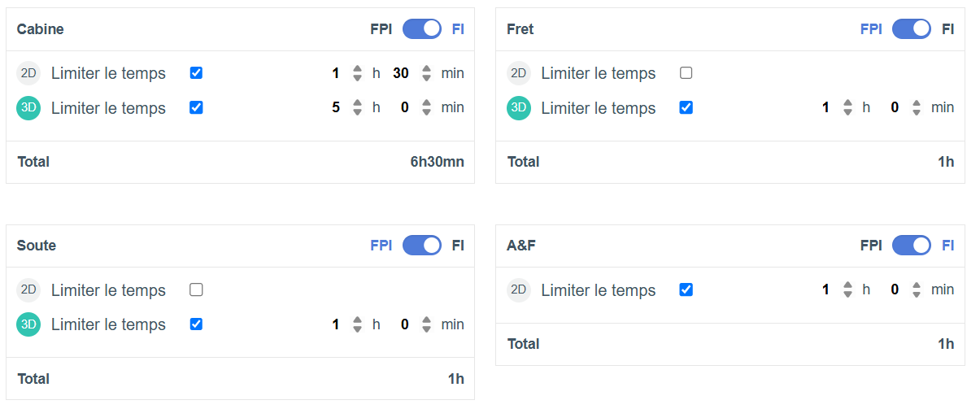
Task: Switch the Fret FPI/FI toggle
Action: (912, 29)
